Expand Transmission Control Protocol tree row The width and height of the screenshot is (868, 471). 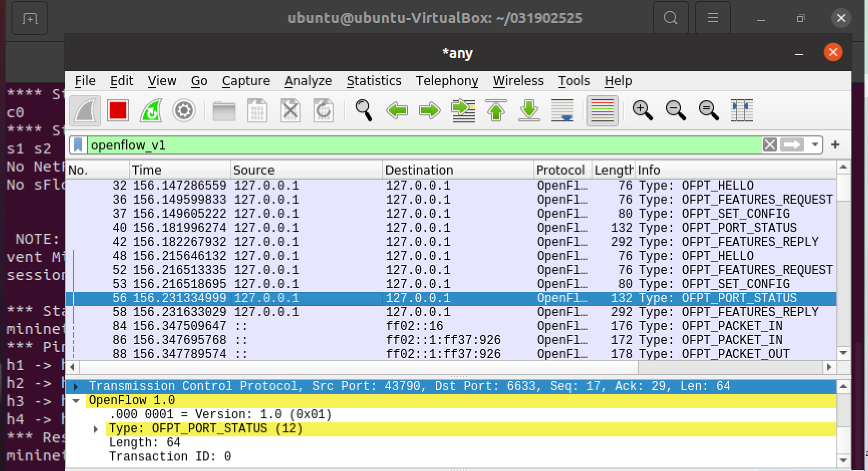point(76,387)
